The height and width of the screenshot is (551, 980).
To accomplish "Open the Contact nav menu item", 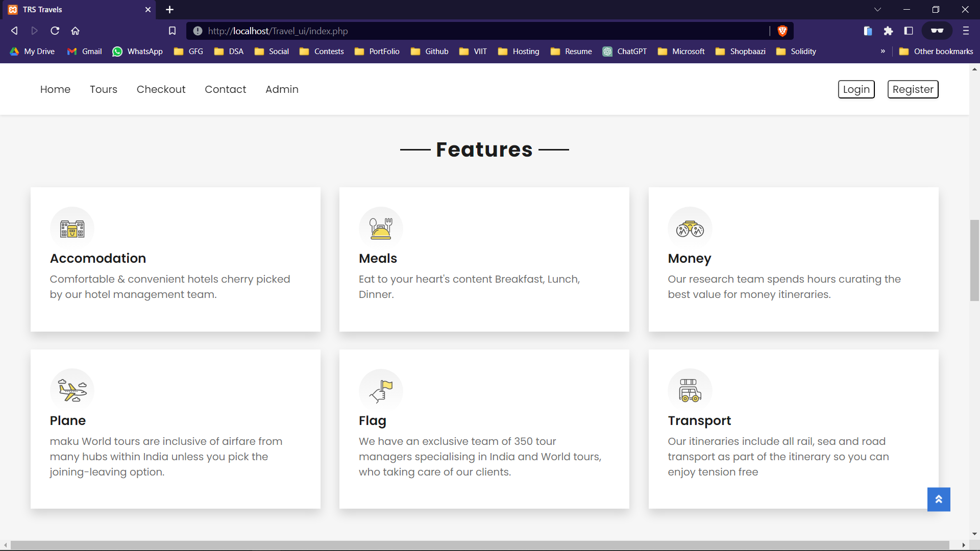I will 225,89.
